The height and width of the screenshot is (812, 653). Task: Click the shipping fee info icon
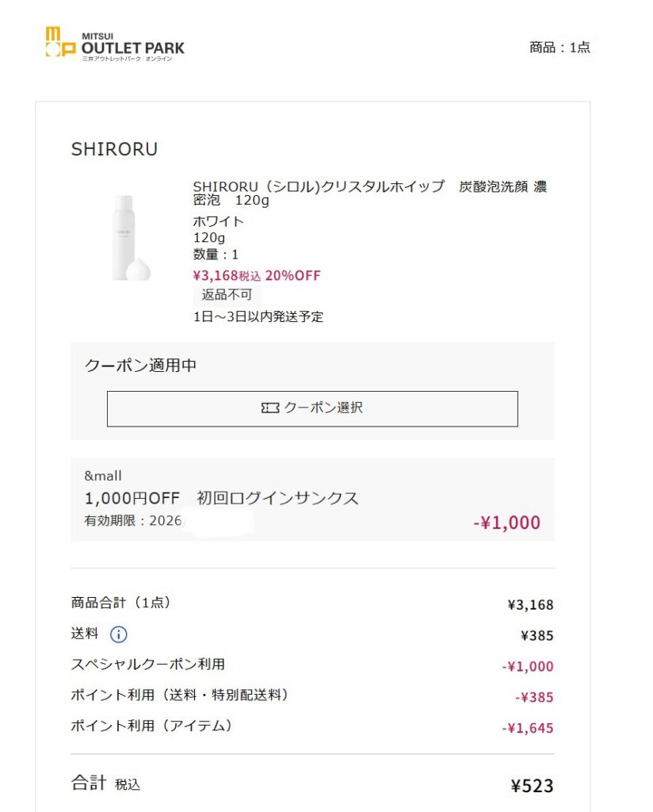coord(118,634)
